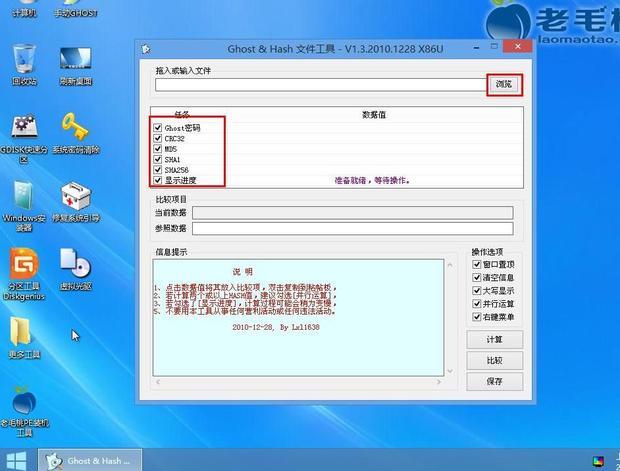The image size is (620, 471).
Task: Minimize the Ghost & Hash window
Action: pos(476,47)
